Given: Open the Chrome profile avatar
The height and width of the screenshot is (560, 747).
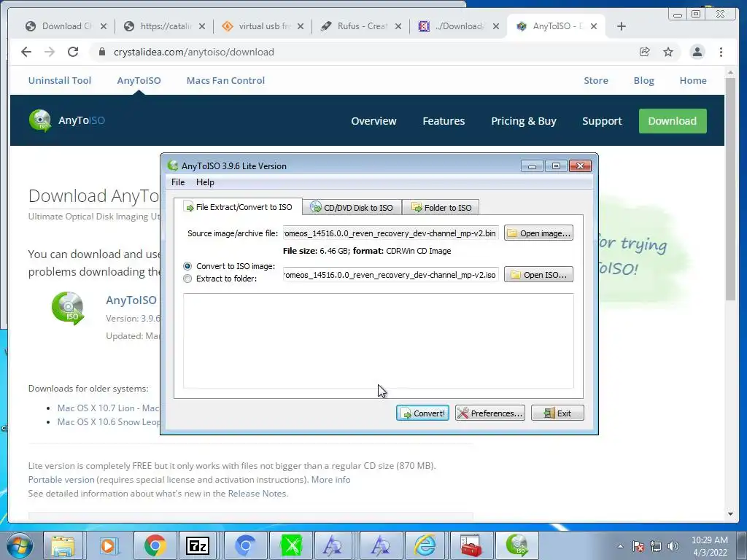Looking at the screenshot, I should (x=697, y=52).
